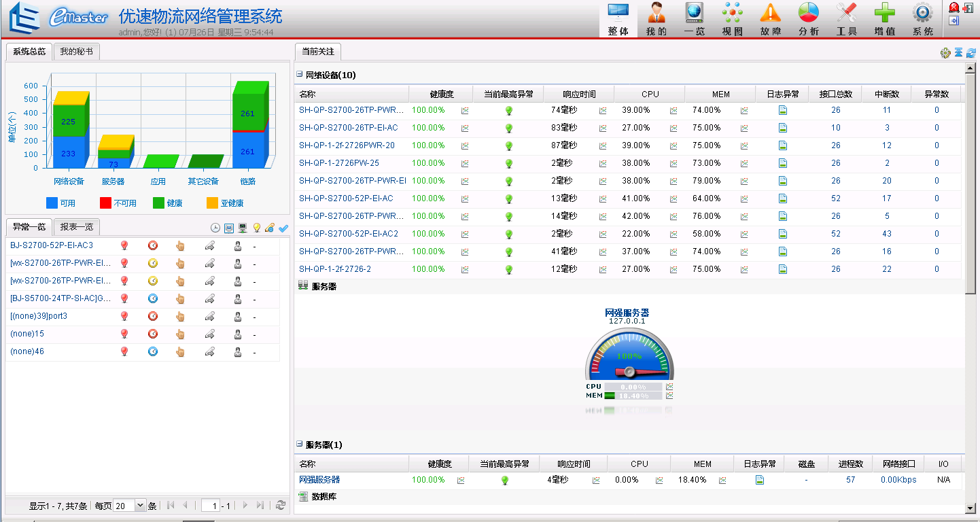Click the blue monitor icon in anomaly toolbar
This screenshot has height=522, width=980.
coord(229,228)
